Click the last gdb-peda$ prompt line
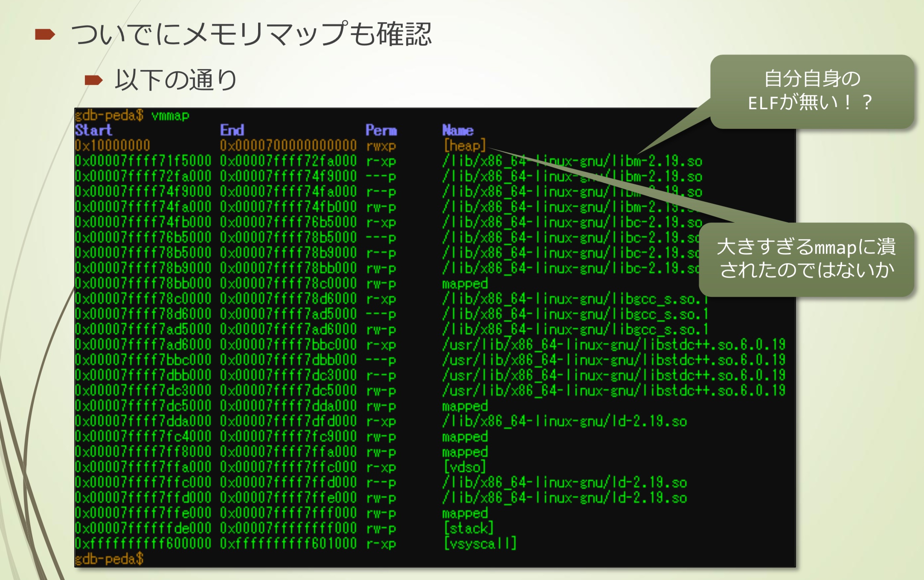The image size is (924, 580). [109, 559]
